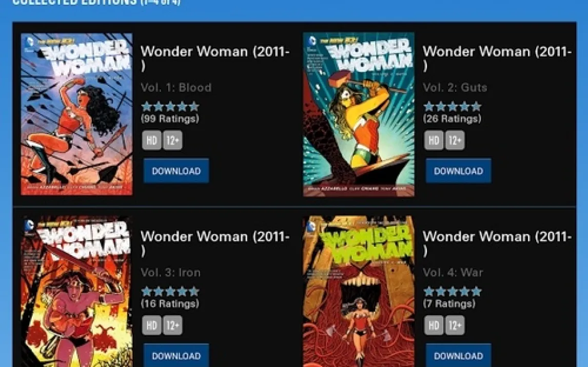This screenshot has height=367, width=588.
Task: Download Wonder Woman Vol. 4: War
Action: pyautogui.click(x=458, y=355)
